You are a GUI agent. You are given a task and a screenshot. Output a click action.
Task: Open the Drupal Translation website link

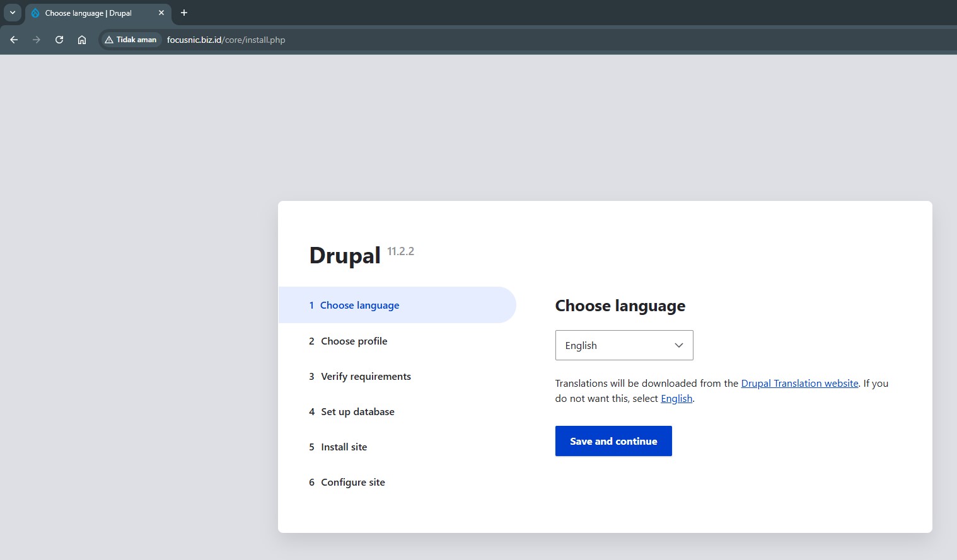click(x=799, y=383)
